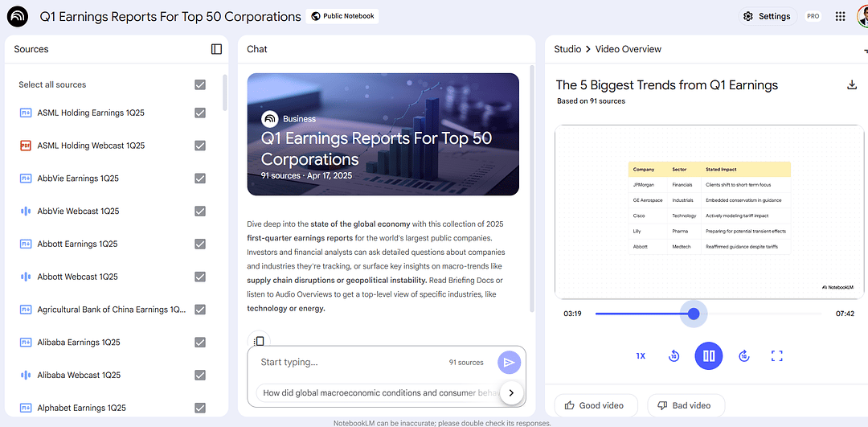This screenshot has width=868, height=427.
Task: Click the NotebookLM logo icon
Action: click(x=17, y=16)
